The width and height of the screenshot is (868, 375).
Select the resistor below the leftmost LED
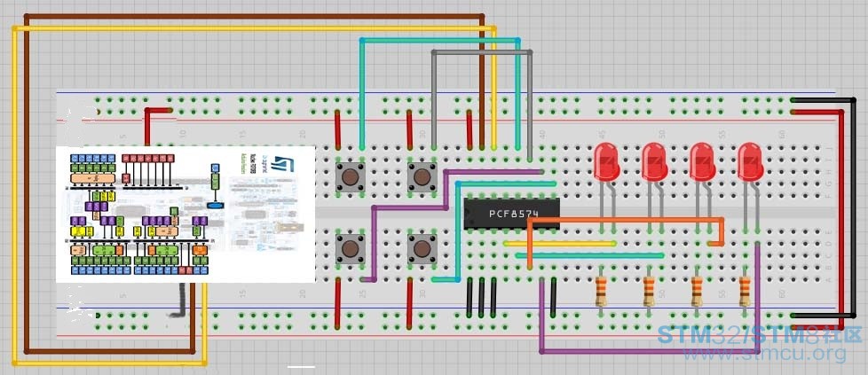click(x=602, y=292)
